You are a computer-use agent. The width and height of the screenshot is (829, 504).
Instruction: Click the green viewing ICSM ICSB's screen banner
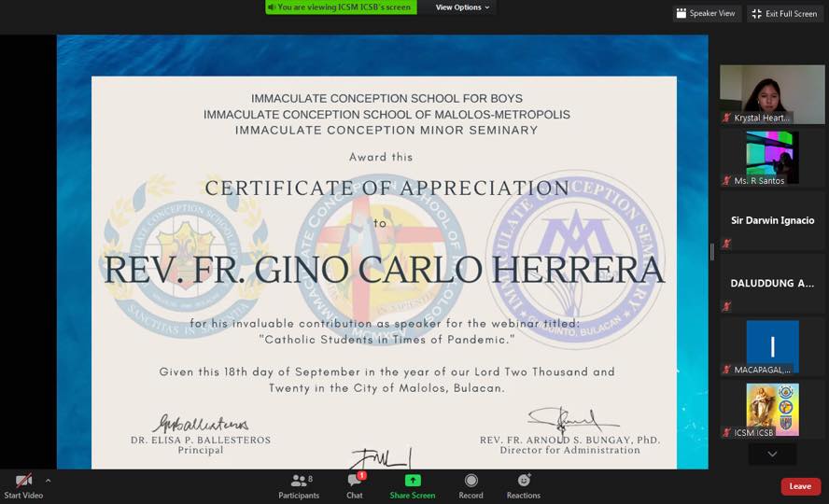(x=341, y=7)
